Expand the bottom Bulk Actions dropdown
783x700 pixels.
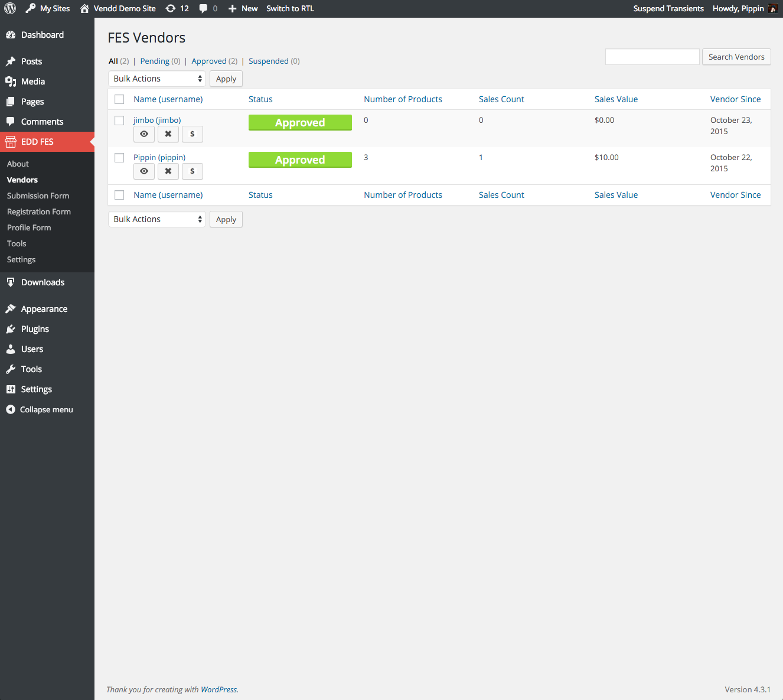pyautogui.click(x=157, y=219)
